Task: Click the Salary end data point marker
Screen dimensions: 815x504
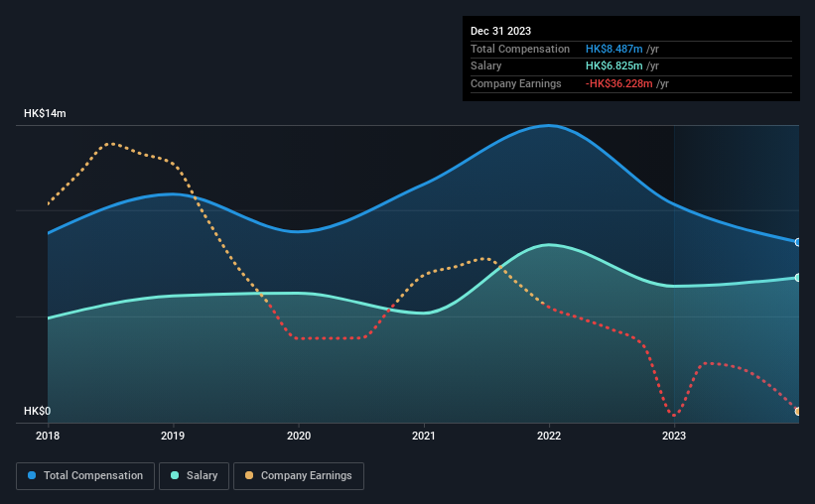Action: pyautogui.click(x=797, y=278)
